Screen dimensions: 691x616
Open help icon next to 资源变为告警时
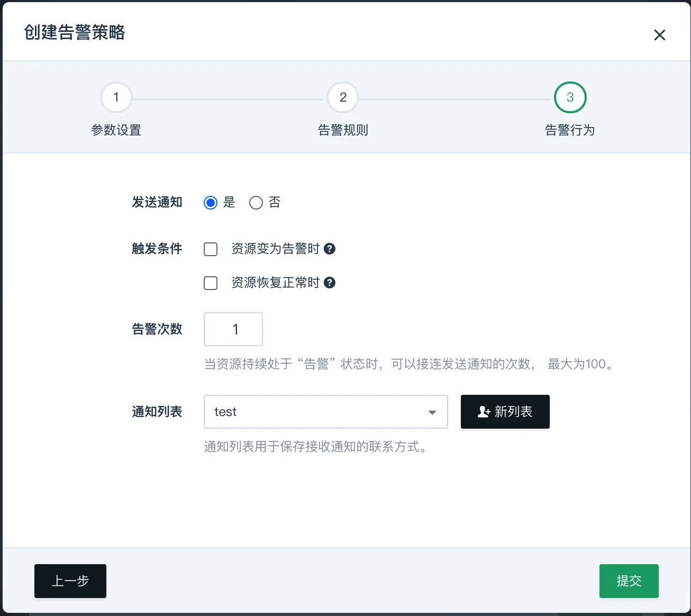point(330,249)
